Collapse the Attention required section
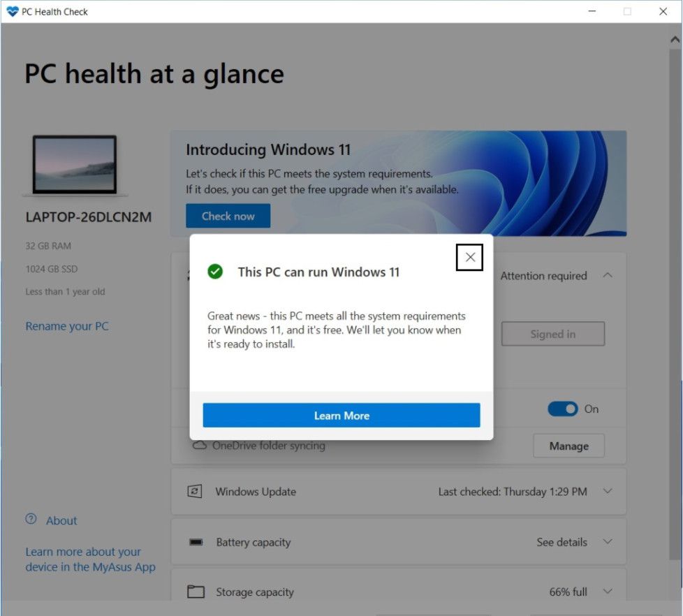 click(608, 275)
